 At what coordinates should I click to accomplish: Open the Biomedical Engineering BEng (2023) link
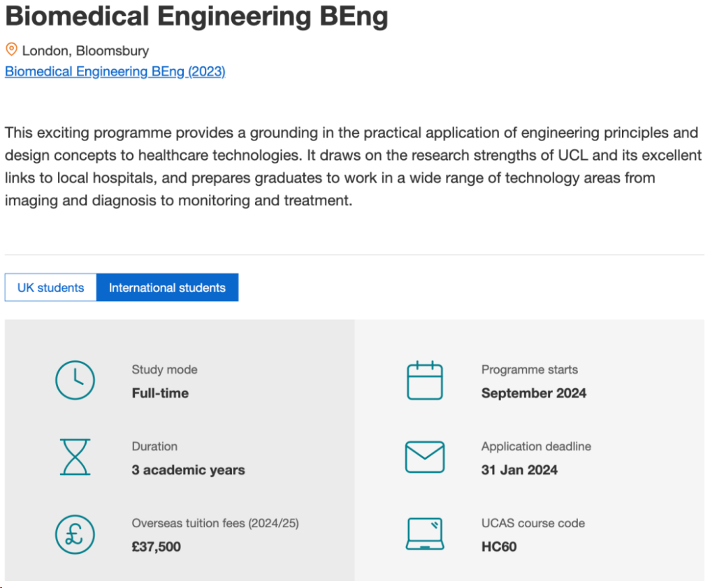(x=115, y=71)
